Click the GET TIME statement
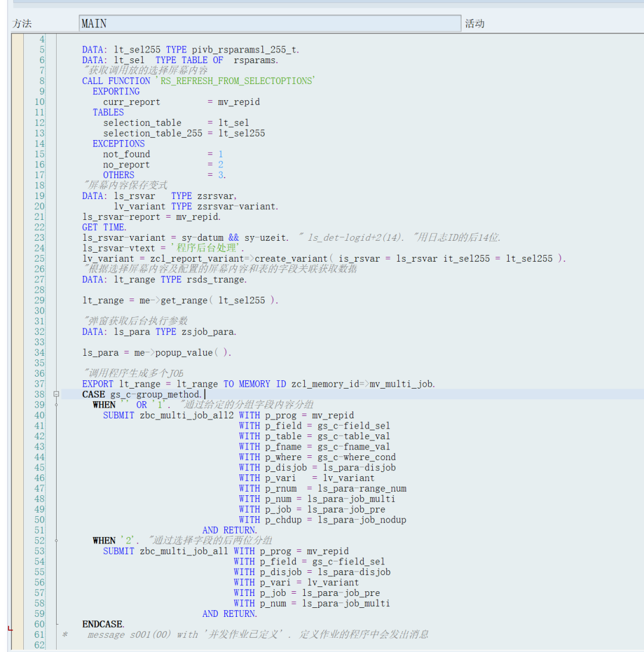Viewport: 644px width, 652px height. click(x=104, y=227)
